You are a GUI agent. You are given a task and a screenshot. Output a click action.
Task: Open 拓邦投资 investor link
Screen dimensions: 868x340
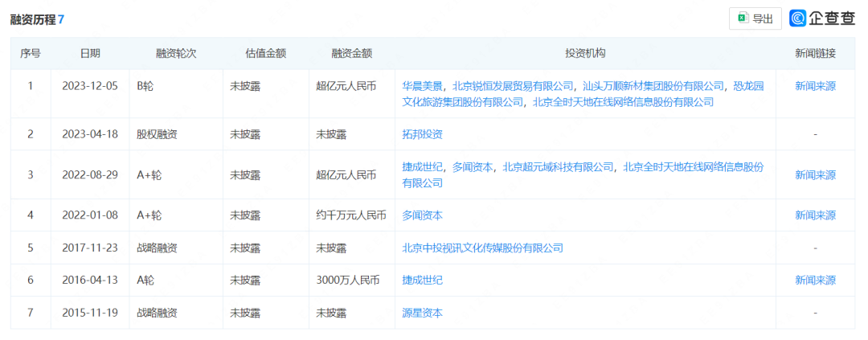coord(423,134)
